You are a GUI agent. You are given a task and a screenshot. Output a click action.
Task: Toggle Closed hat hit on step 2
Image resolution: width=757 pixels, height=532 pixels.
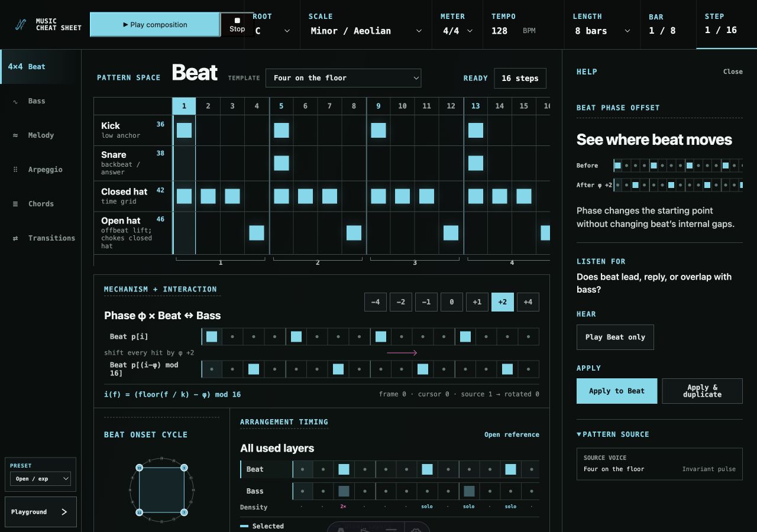tap(208, 196)
